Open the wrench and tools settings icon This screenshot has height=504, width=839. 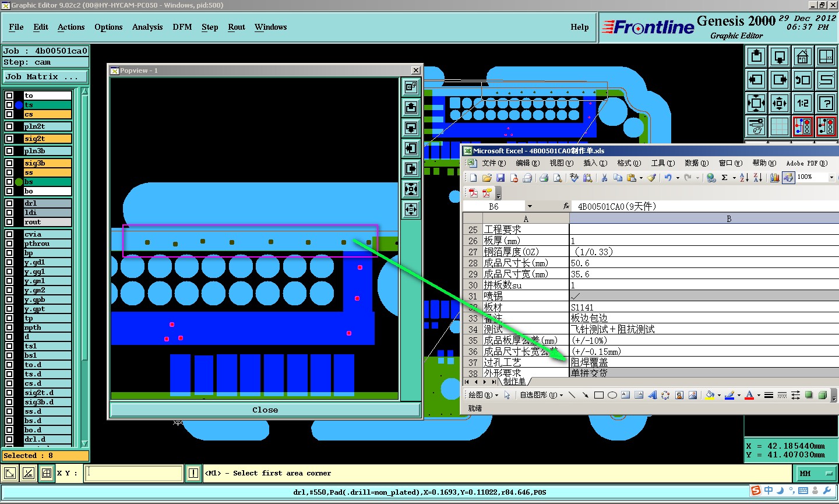(x=756, y=126)
